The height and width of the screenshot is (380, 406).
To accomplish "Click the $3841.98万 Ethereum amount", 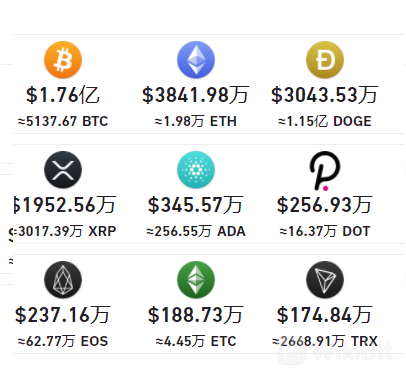I will pyautogui.click(x=196, y=95).
